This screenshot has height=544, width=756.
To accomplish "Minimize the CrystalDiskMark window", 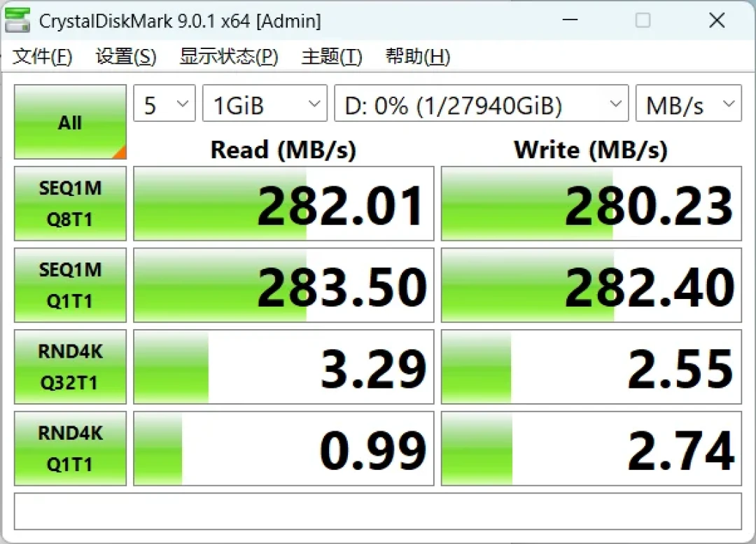I will coord(570,20).
